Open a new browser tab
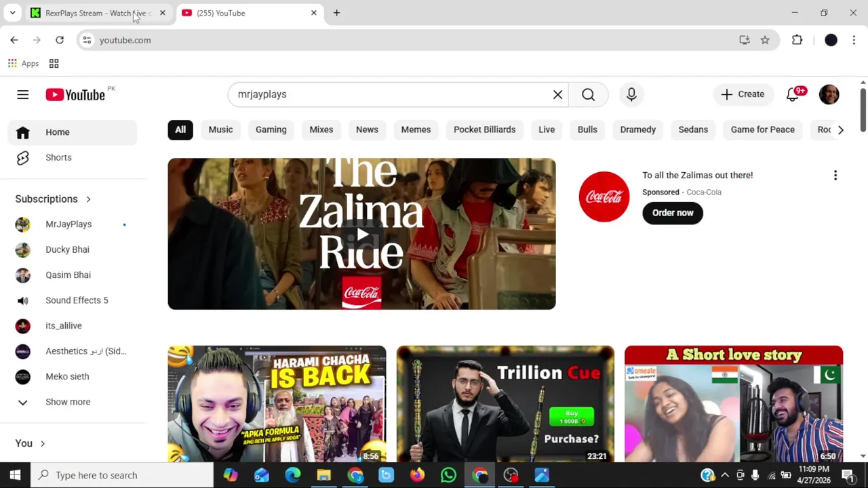The image size is (868, 488). click(x=336, y=13)
